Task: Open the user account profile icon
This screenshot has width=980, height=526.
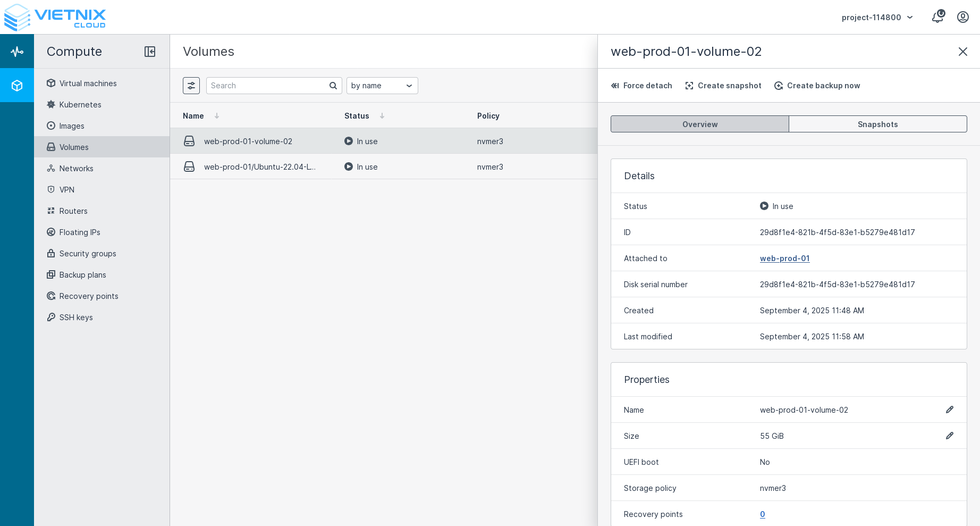Action: (x=962, y=17)
